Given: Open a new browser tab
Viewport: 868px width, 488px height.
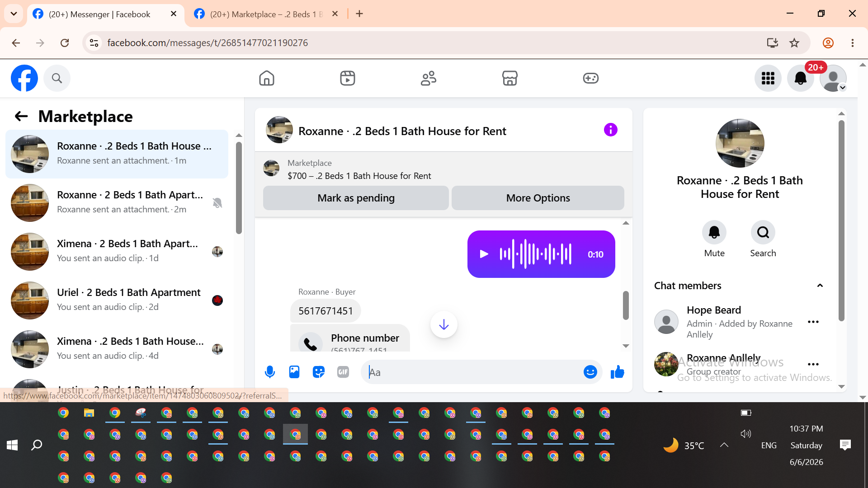Looking at the screenshot, I should point(359,14).
